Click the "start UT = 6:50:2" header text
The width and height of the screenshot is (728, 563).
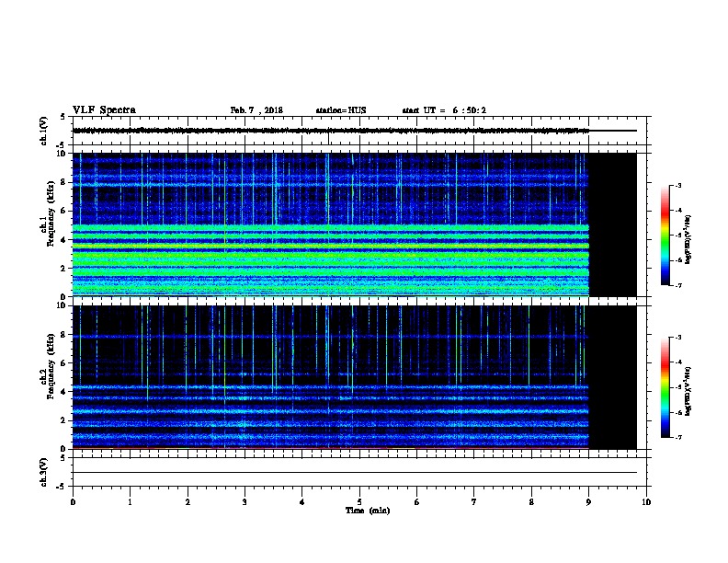444,110
